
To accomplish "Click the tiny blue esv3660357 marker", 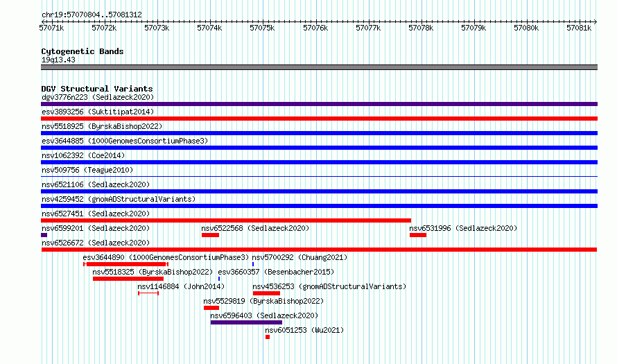I will 219,279.
